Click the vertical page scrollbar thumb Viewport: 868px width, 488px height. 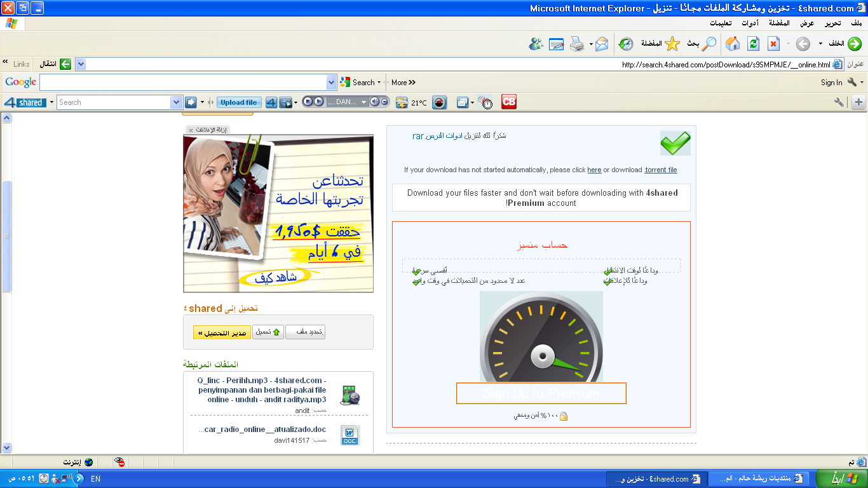6,236
